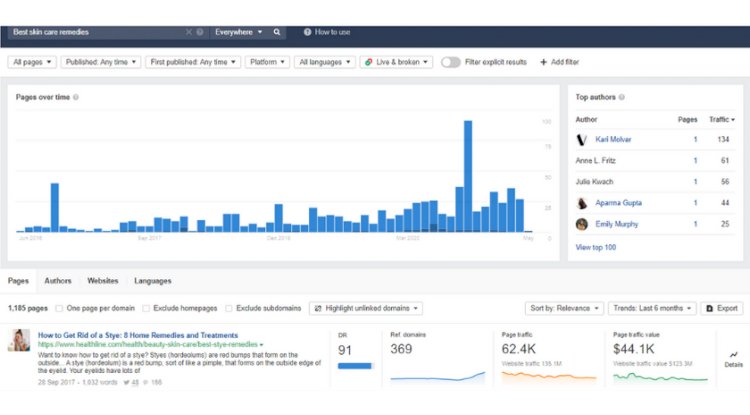Switch to the Websites tab
This screenshot has height=415, width=750.
tap(103, 281)
